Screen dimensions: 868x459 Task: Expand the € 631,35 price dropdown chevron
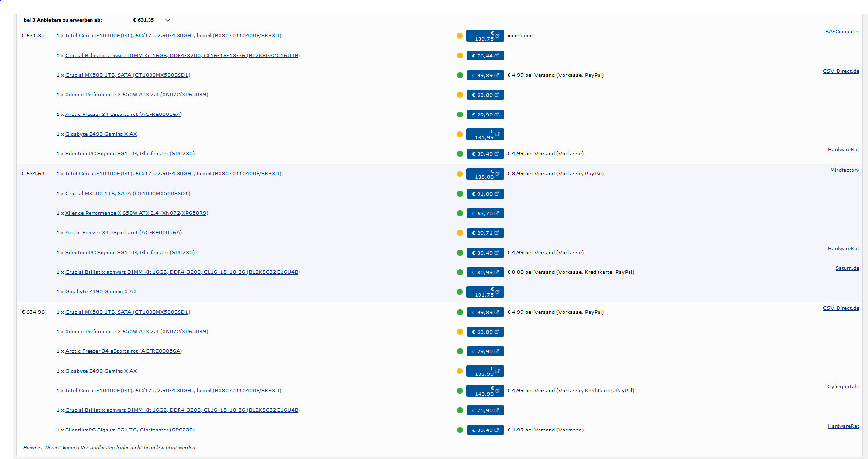[168, 20]
